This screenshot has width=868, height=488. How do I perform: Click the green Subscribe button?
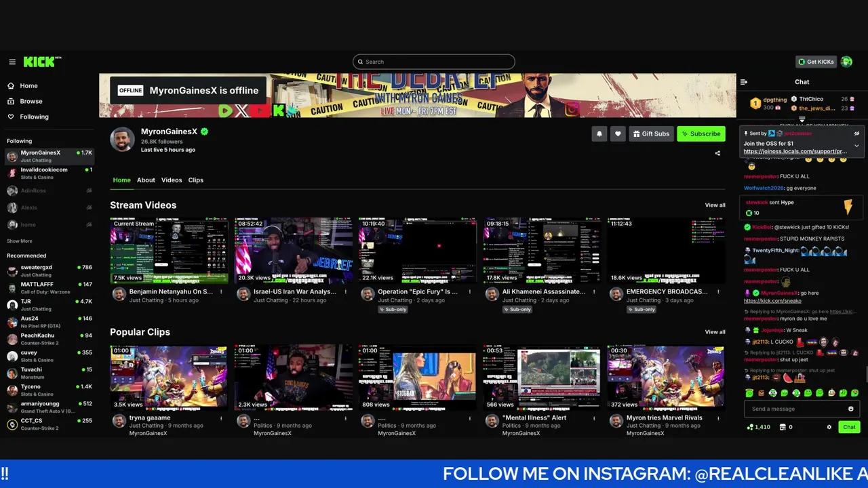(701, 134)
